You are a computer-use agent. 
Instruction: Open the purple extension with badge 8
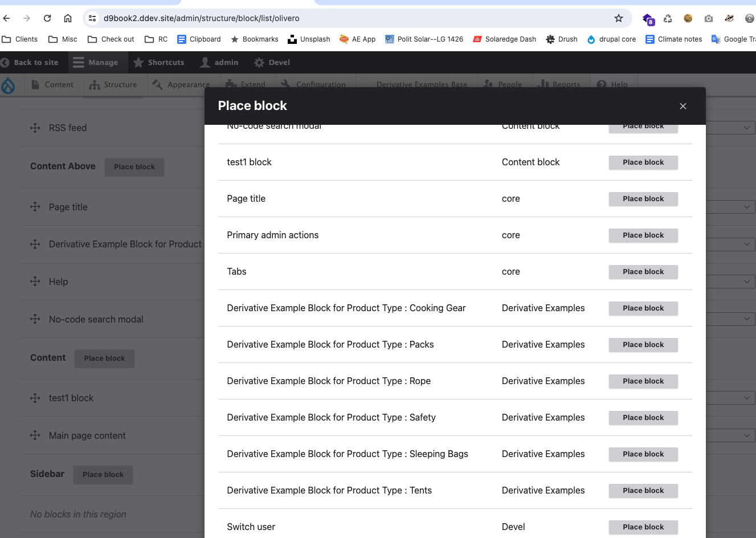648,19
